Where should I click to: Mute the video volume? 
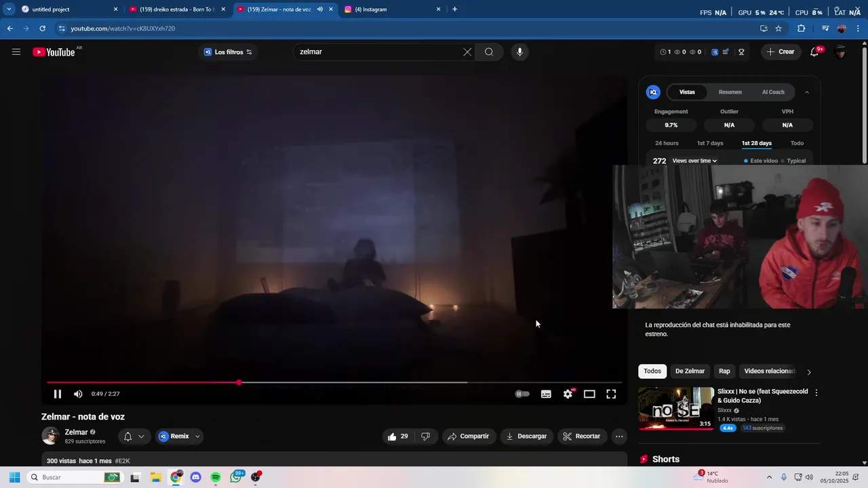click(x=78, y=394)
